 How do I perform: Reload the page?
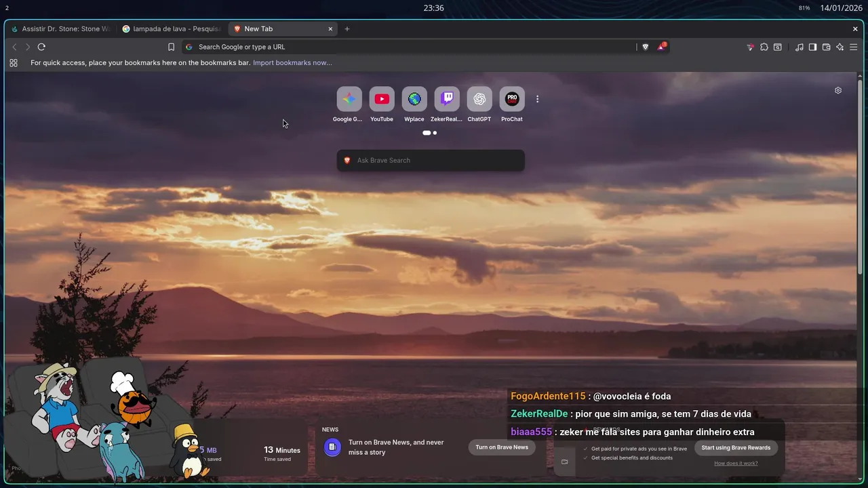pyautogui.click(x=41, y=47)
